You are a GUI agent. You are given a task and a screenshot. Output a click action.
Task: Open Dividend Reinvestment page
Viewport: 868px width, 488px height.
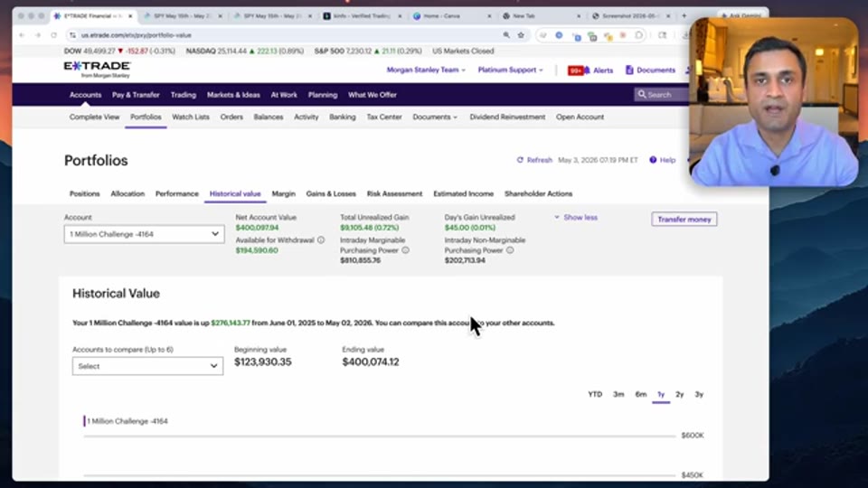point(507,117)
